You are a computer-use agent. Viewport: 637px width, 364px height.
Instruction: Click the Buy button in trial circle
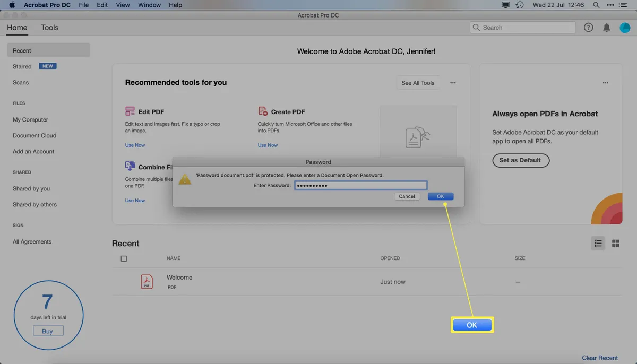pos(47,331)
